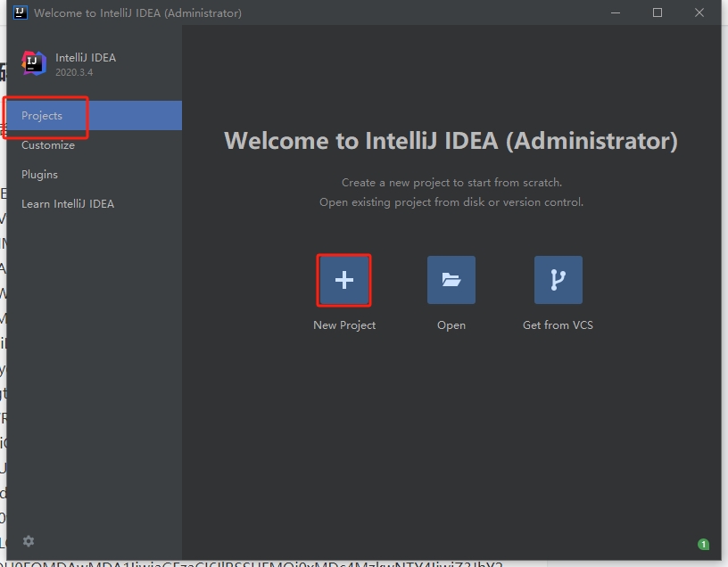This screenshot has height=567, width=728.
Task: Click the New Project label
Action: [x=344, y=325]
